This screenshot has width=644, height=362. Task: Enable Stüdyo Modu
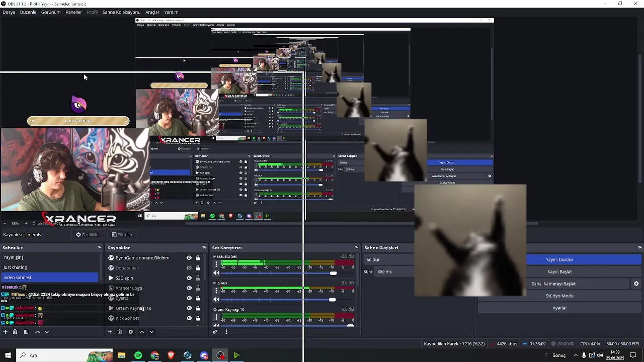pos(559,296)
